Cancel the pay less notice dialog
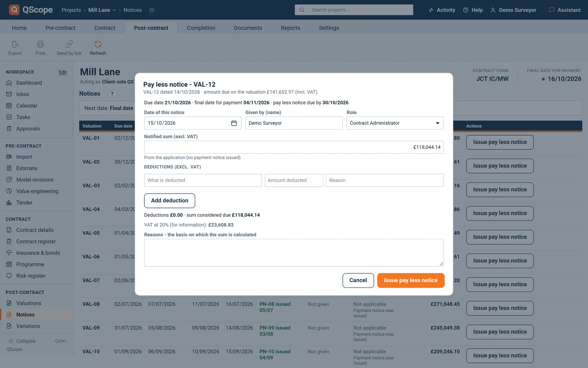Image resolution: width=588 pixels, height=368 pixels. [358, 280]
